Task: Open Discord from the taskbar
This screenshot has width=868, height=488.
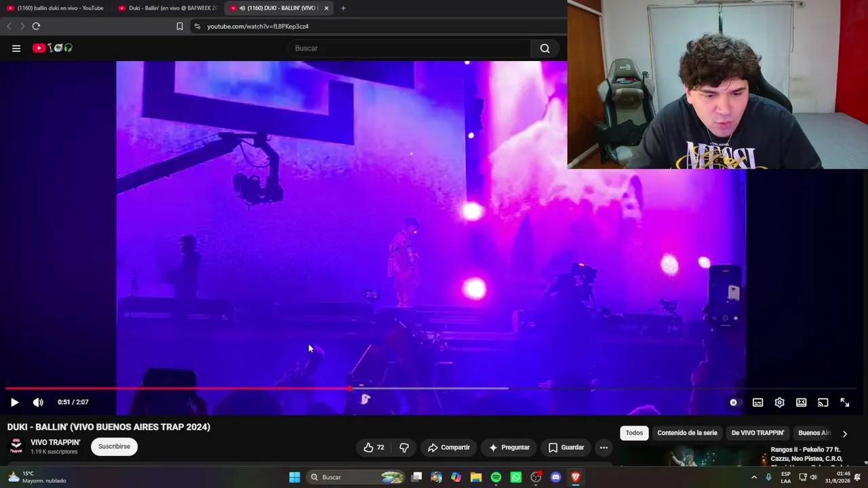Action: click(x=556, y=477)
